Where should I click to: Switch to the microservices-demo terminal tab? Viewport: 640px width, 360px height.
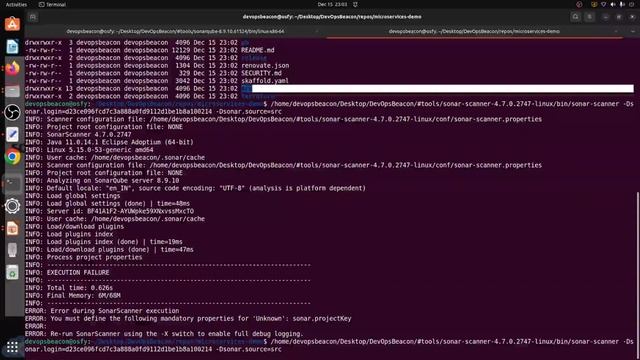coord(474,31)
